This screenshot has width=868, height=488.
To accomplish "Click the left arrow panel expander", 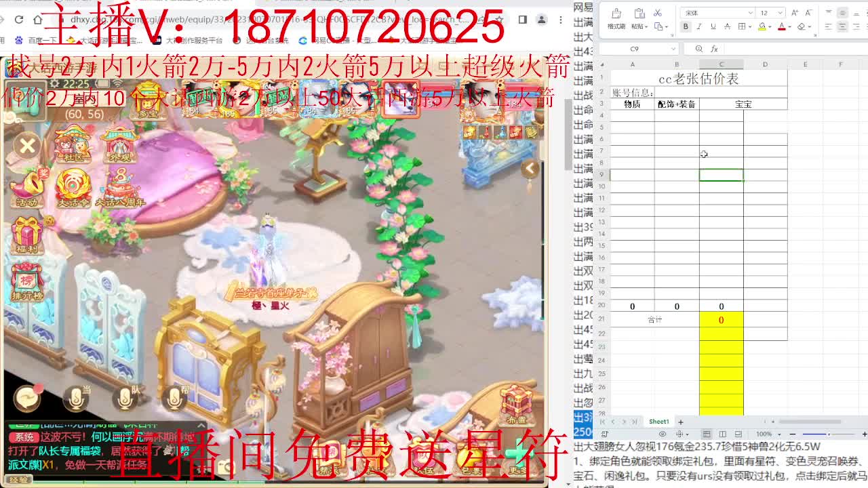I will [530, 168].
